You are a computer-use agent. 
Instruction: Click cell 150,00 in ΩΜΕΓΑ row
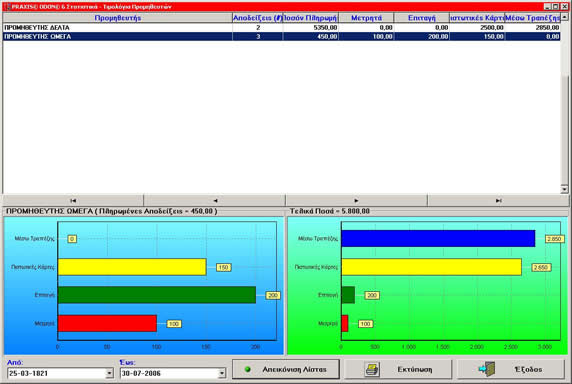click(493, 36)
